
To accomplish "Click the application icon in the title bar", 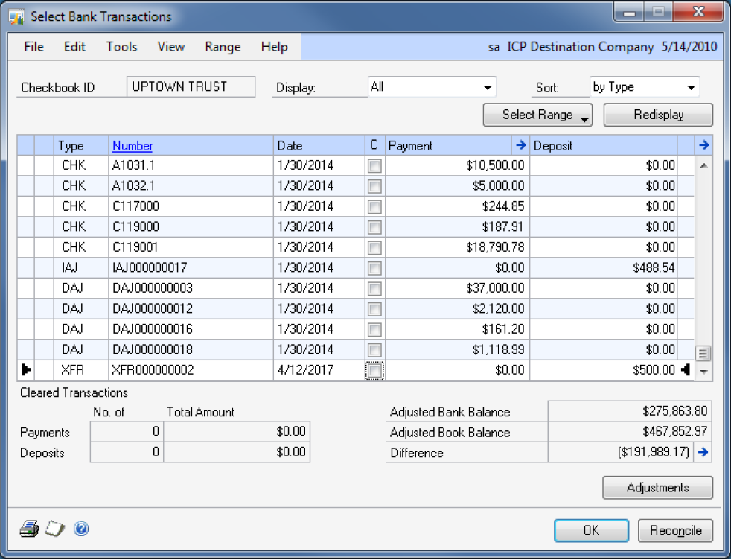I will coord(16,16).
